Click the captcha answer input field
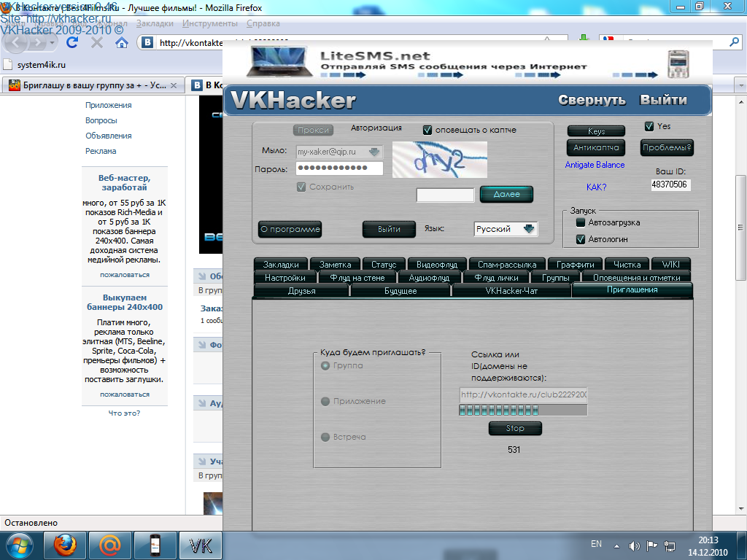Image resolution: width=747 pixels, height=560 pixels. coord(446,195)
